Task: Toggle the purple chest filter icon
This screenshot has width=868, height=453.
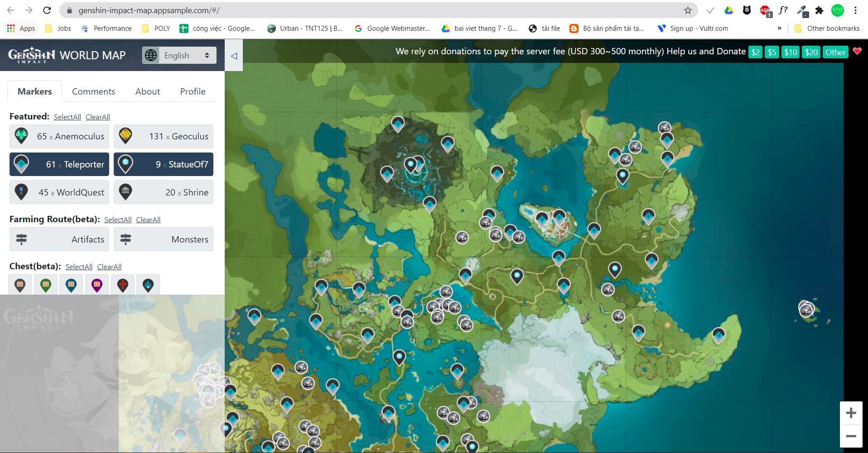Action: point(97,285)
